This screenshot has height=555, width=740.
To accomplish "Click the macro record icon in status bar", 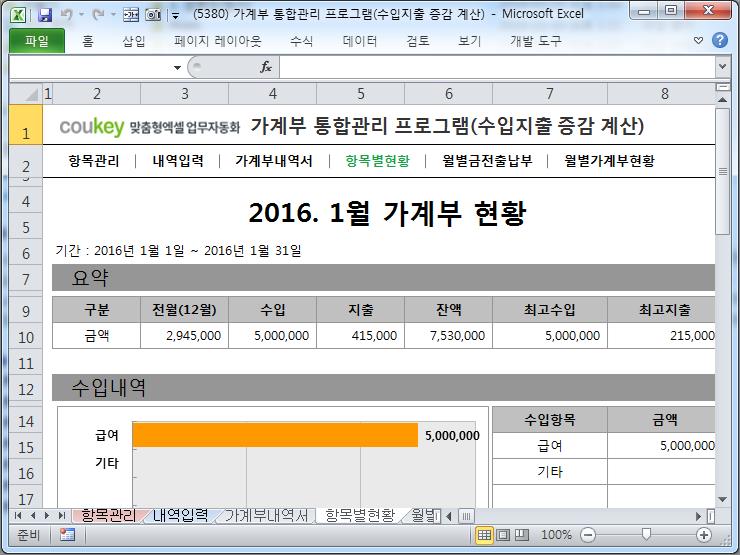I will pyautogui.click(x=67, y=535).
